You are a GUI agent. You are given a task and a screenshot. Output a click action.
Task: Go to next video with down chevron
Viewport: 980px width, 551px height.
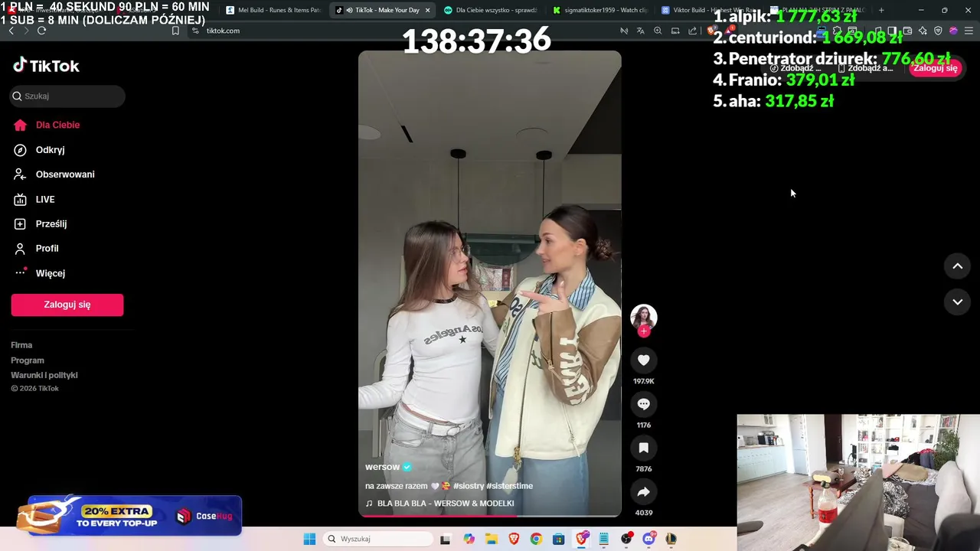tap(957, 302)
